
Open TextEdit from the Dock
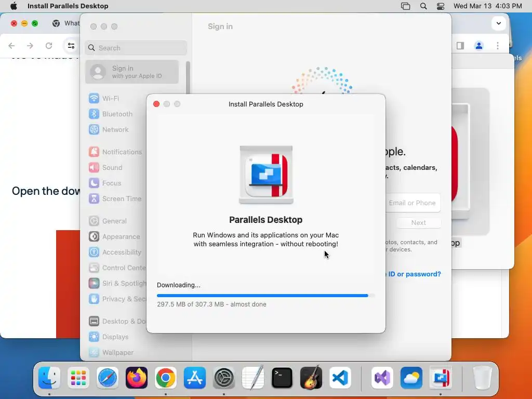click(x=253, y=378)
